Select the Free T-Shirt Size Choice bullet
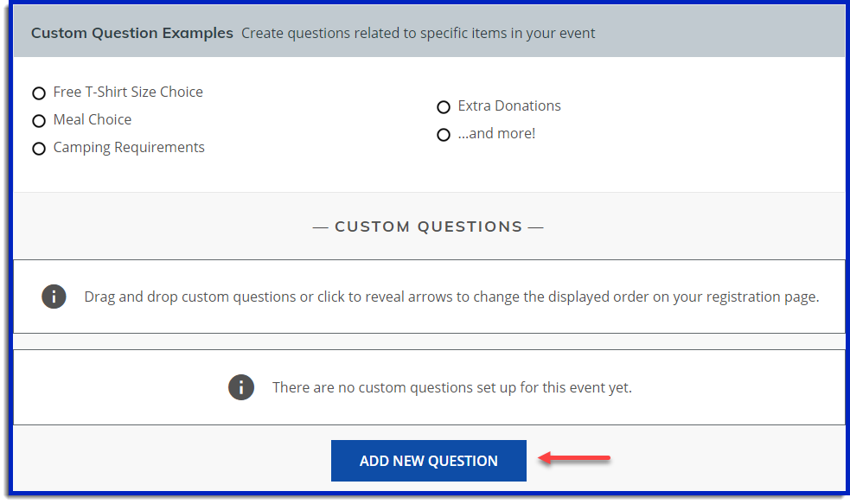 tap(39, 93)
